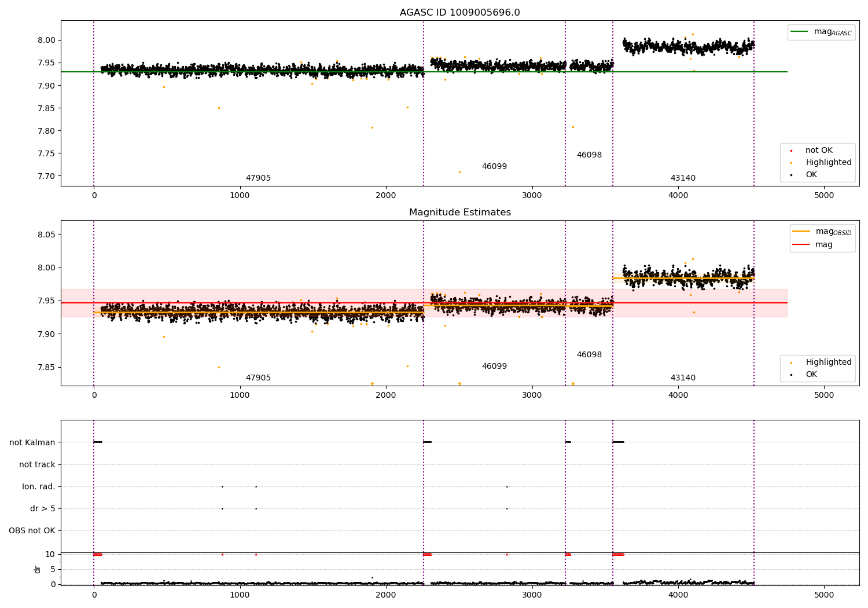Click the mag OBSID legend label
Screen dimensions: 868x608
coord(834,232)
